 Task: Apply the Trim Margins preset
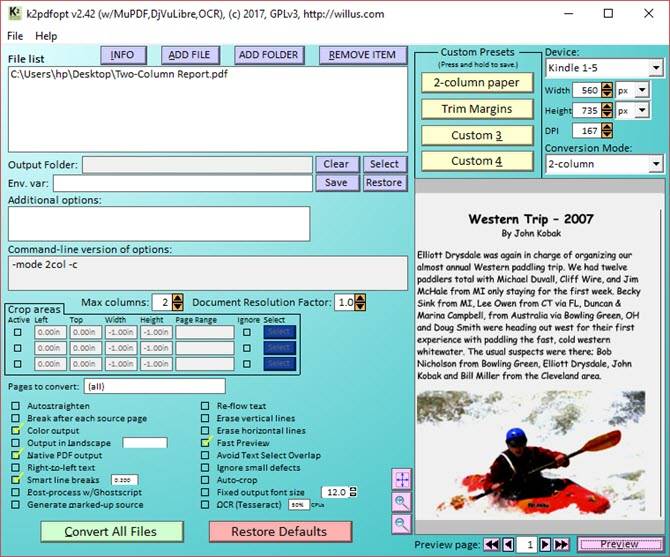pyautogui.click(x=477, y=109)
